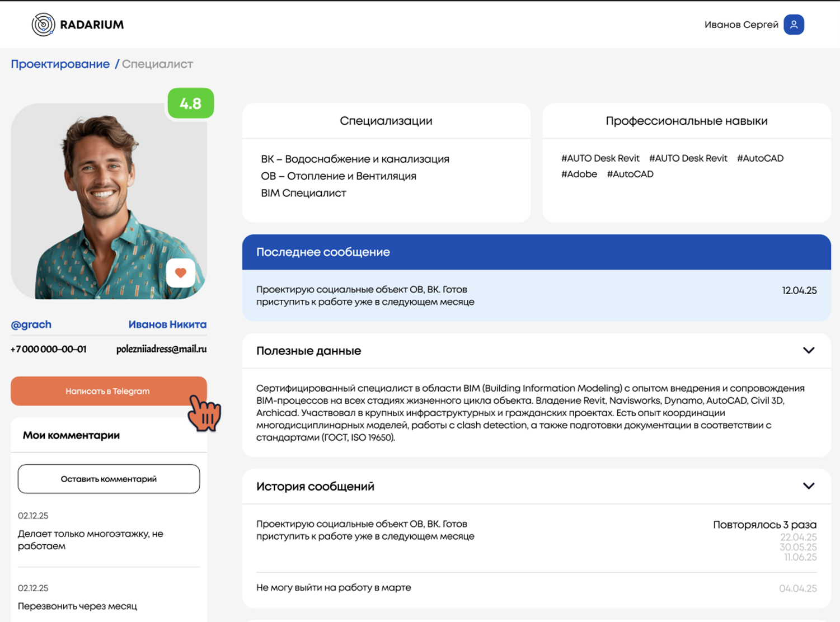840x622 pixels.
Task: Click message Не могу выйти на работу в марте
Action: tap(334, 587)
